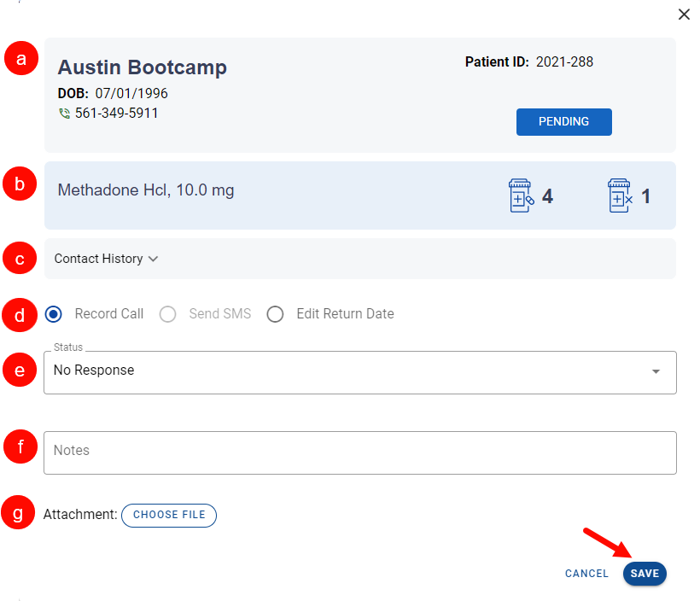
Task: Click into the Notes text field
Action: [x=359, y=452]
